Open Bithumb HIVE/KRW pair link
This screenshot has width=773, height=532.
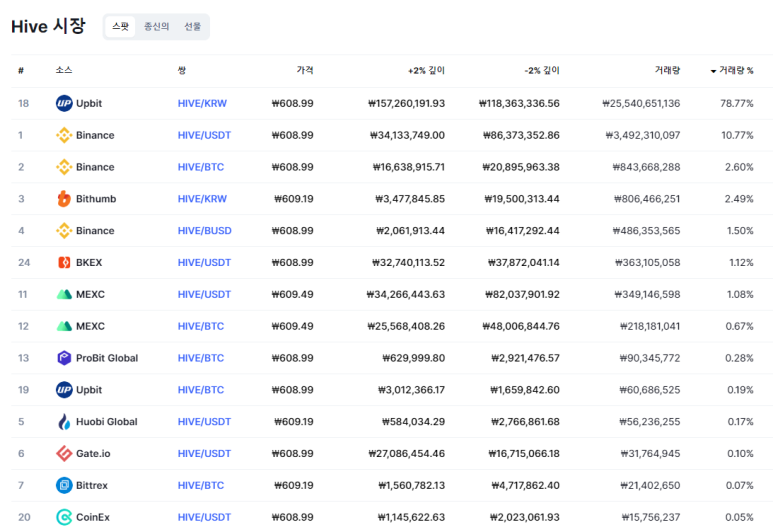tap(202, 199)
